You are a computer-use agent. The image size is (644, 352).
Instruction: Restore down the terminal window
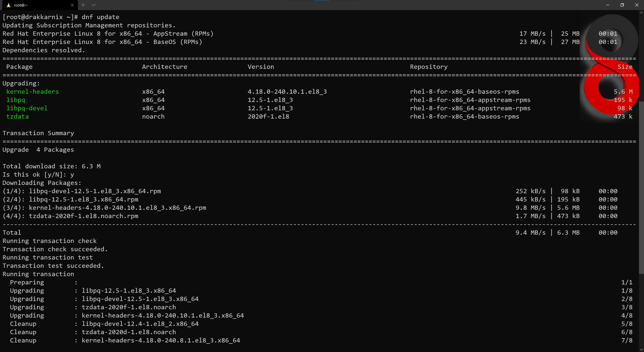pos(622,5)
